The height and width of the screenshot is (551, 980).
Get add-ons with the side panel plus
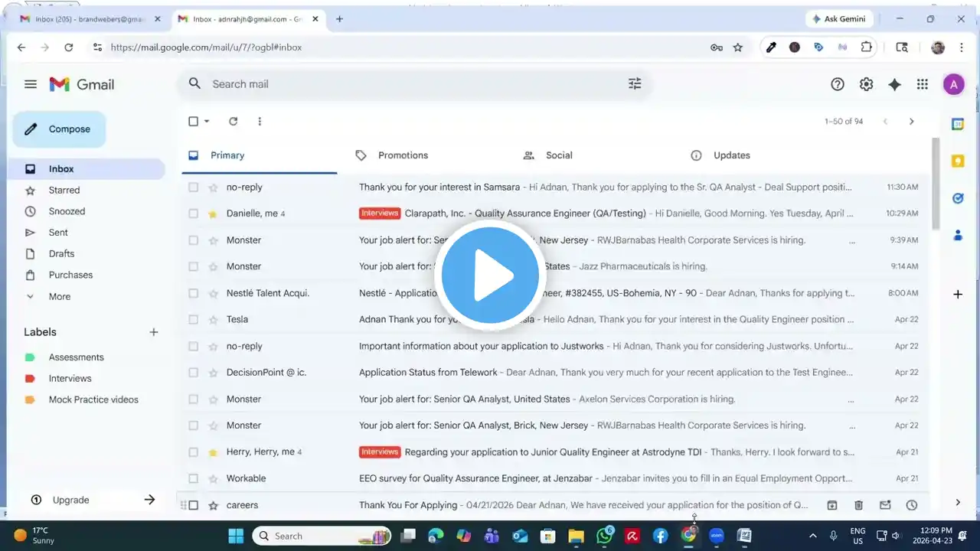[x=958, y=294]
